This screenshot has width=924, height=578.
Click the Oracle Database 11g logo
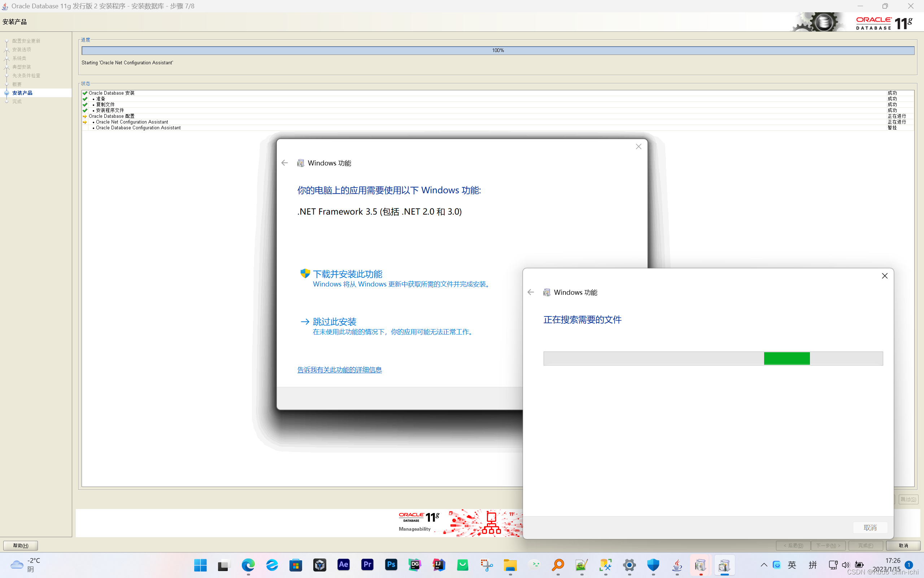pos(884,23)
